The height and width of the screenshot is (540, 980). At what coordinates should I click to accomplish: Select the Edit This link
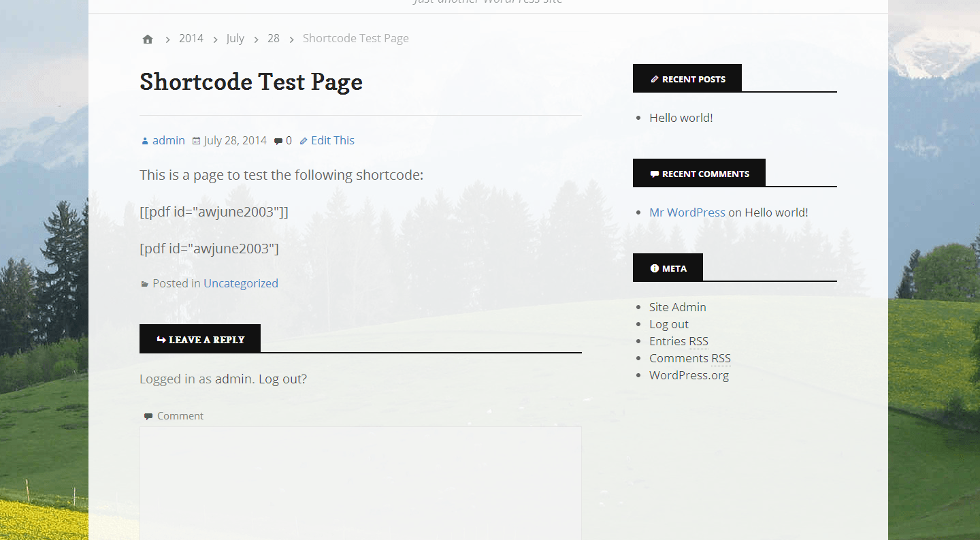click(333, 140)
